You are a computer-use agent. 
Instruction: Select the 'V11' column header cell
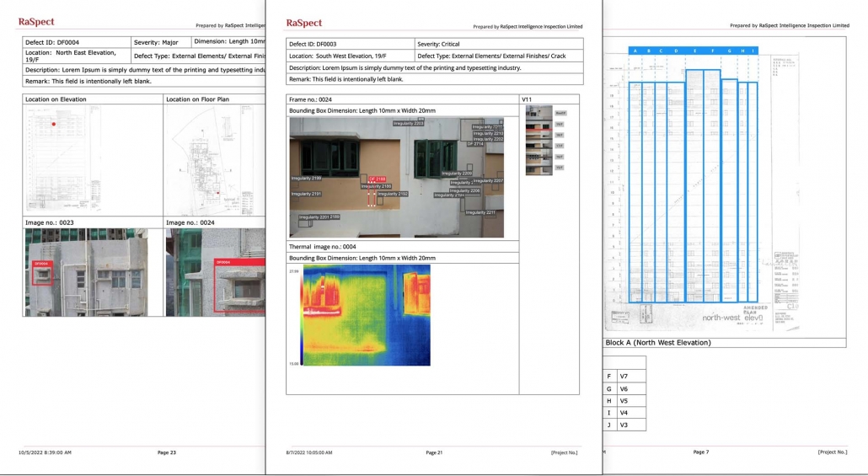(549, 99)
